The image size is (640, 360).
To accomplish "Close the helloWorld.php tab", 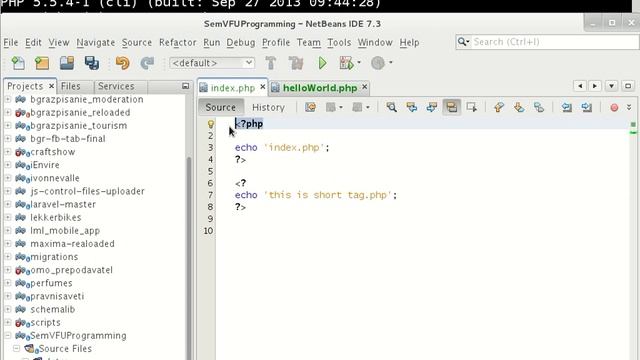I will coord(364,87).
